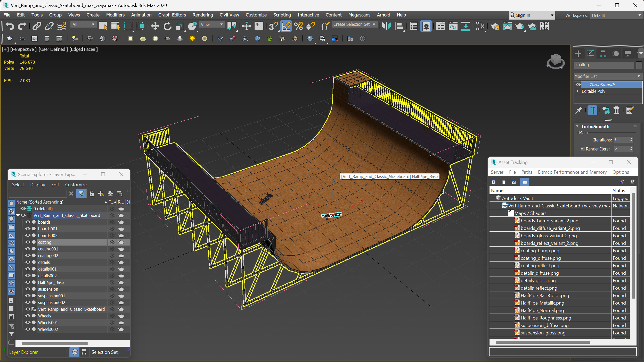This screenshot has width=644, height=362.
Task: Collapse Vert_Ramp_and_Classic_Skateboard layer tree
Action: tap(18, 215)
